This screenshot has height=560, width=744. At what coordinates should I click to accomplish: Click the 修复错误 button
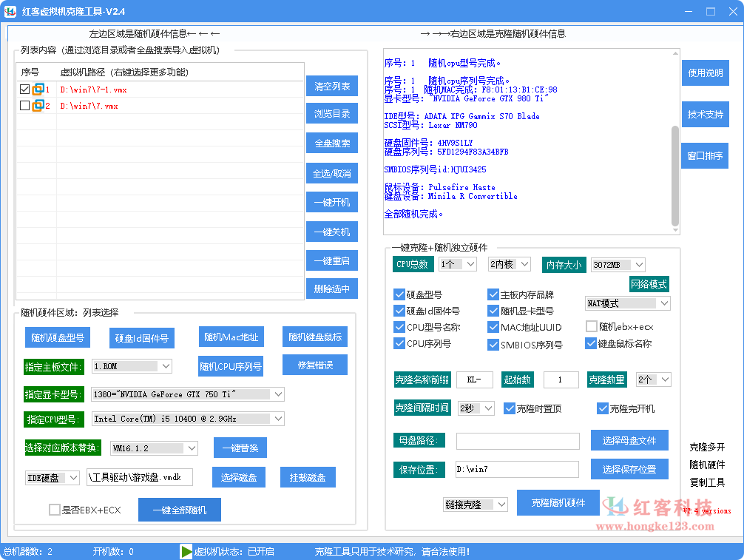315,365
